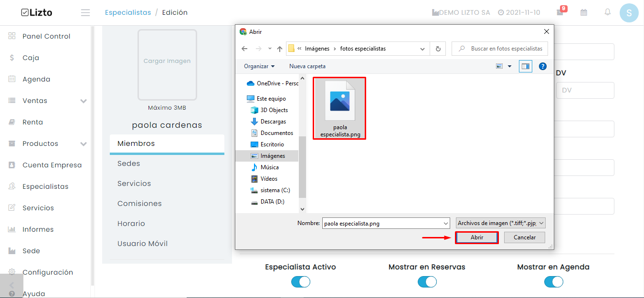Toggle Especialista Activo switch
Screen dimensions: 644x298
tap(301, 282)
